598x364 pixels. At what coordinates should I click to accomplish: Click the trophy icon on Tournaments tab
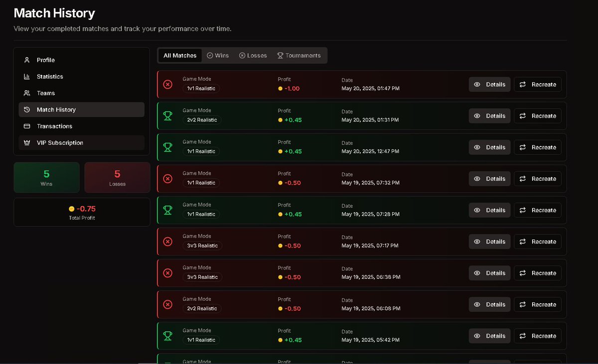coord(280,56)
